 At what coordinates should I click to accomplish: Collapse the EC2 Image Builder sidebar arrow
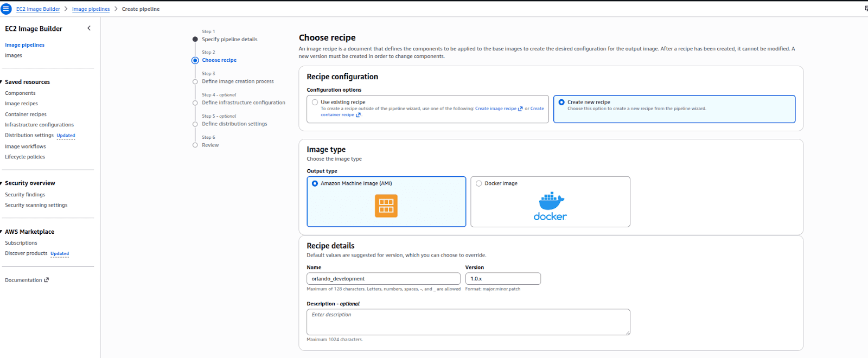89,28
